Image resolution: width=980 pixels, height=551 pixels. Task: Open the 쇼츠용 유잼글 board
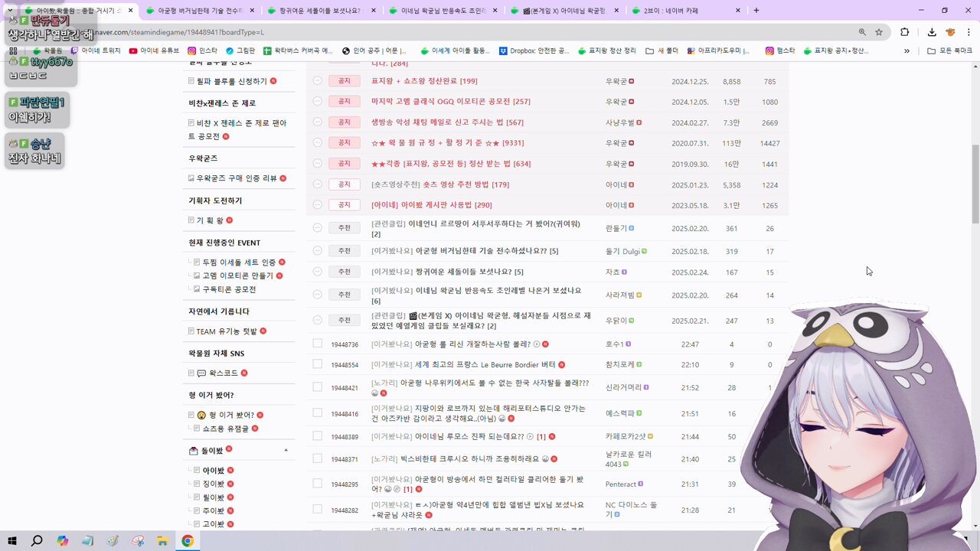225,429
